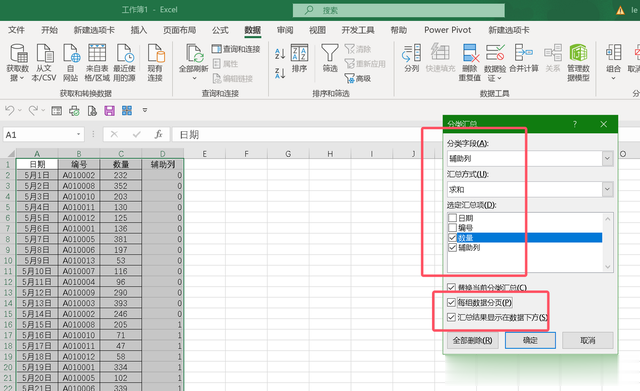Click the dialog help question mark
This screenshot has height=391, width=640.
(575, 124)
